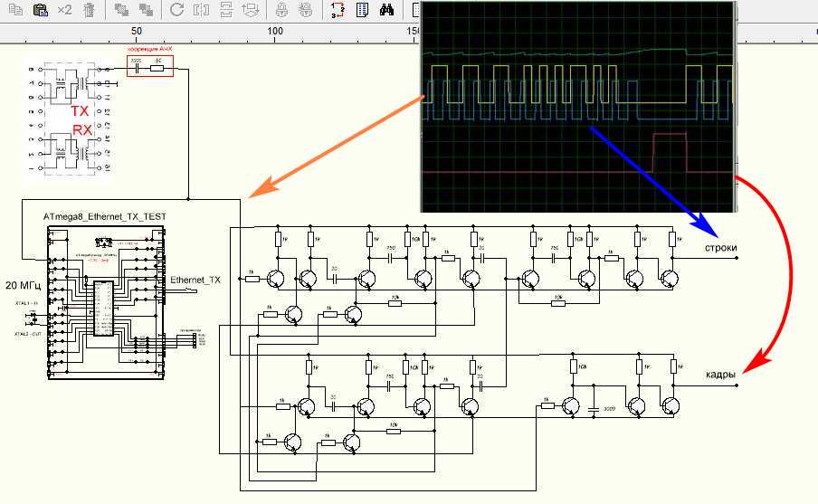
Task: Select the oscilloscope waveform image
Action: coord(577,106)
